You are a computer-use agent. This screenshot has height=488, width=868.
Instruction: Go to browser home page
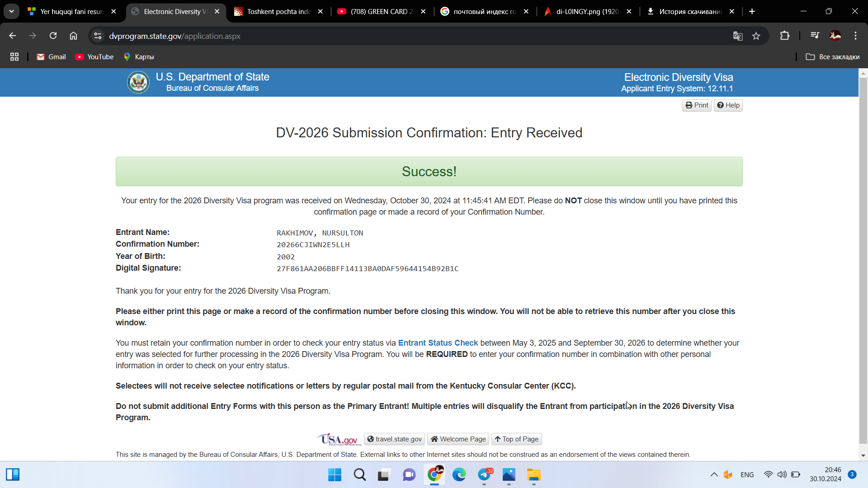coord(73,36)
